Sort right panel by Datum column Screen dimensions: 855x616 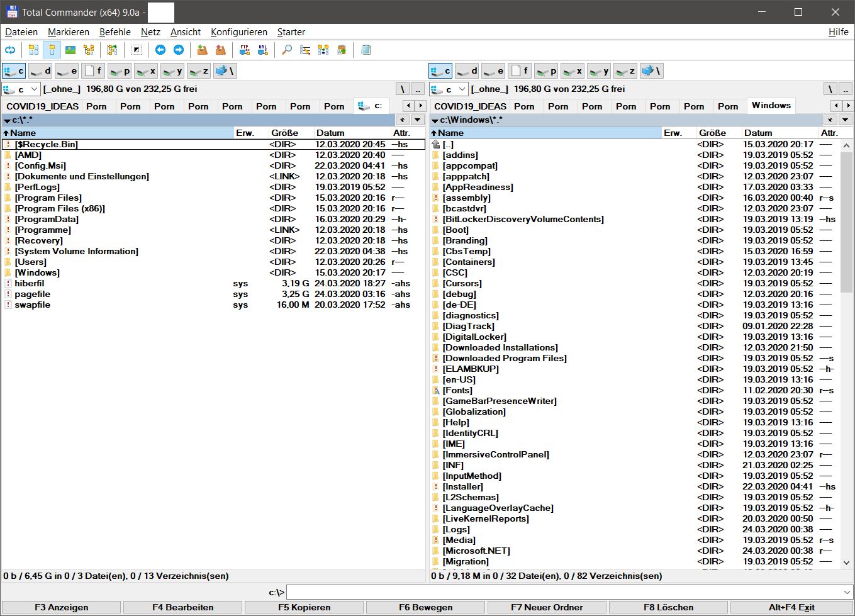[x=779, y=133]
